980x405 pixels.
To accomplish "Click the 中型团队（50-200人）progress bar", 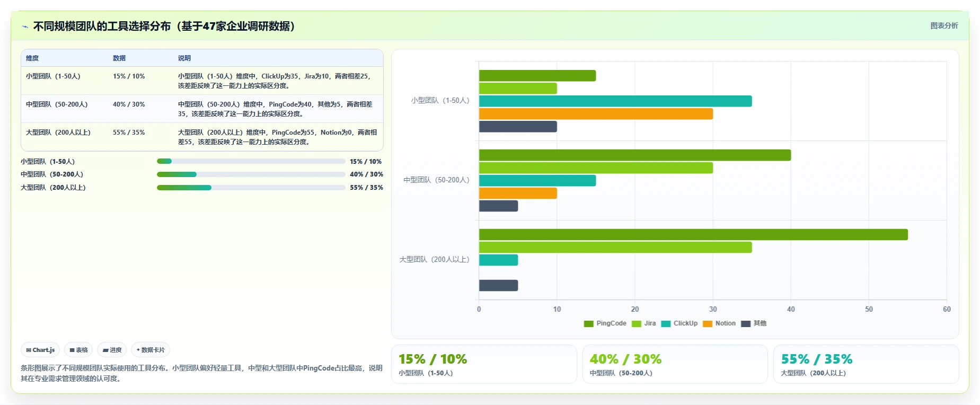I will click(251, 174).
